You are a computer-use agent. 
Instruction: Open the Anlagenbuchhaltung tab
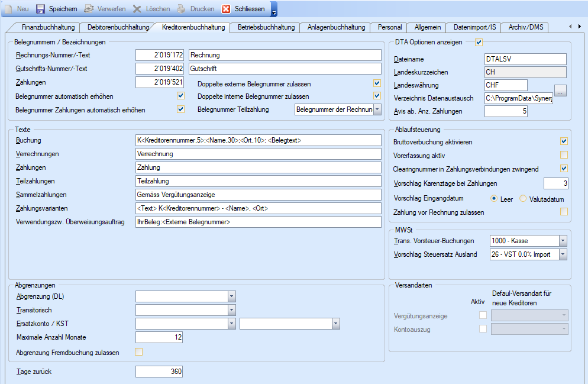coord(335,27)
